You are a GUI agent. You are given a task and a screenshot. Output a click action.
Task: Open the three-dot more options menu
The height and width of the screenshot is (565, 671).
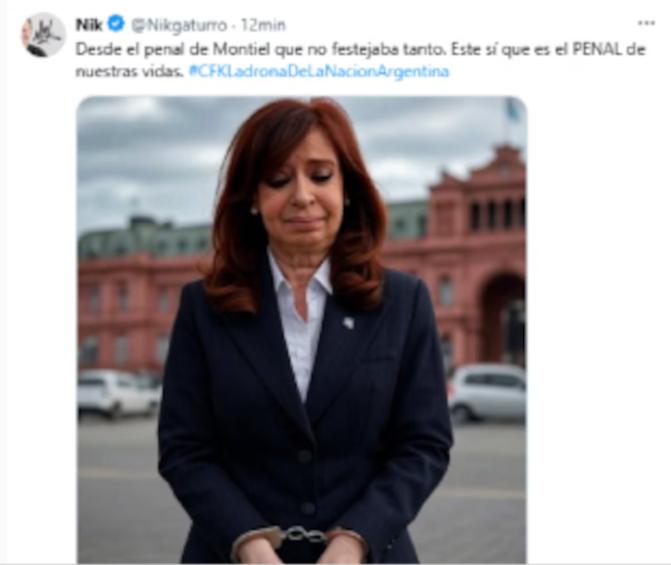(x=646, y=23)
